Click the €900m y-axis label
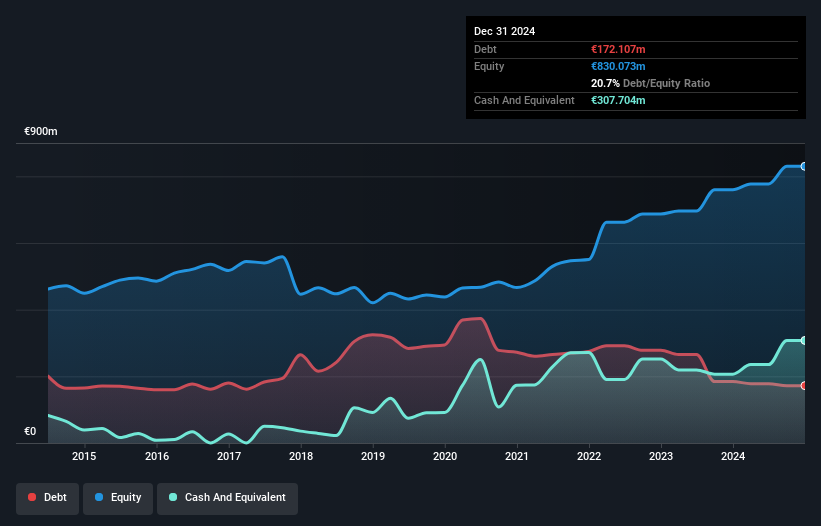The height and width of the screenshot is (526, 821). [x=41, y=131]
